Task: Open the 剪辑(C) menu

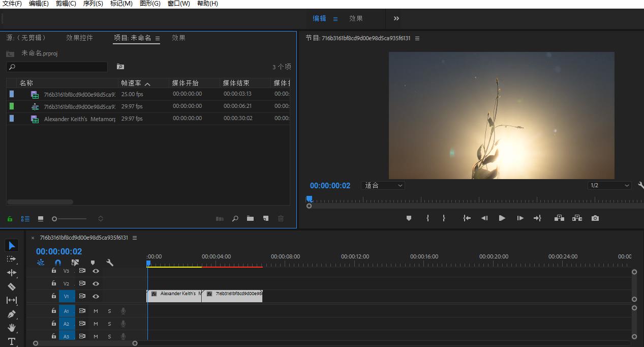Action: (66, 4)
